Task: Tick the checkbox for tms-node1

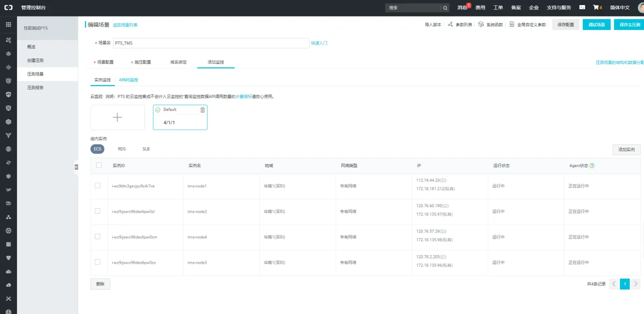Action: click(98, 186)
